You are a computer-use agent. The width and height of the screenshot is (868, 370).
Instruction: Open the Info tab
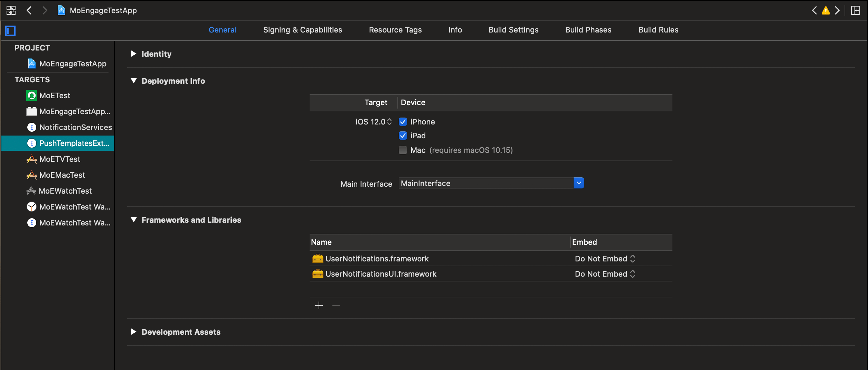point(455,30)
